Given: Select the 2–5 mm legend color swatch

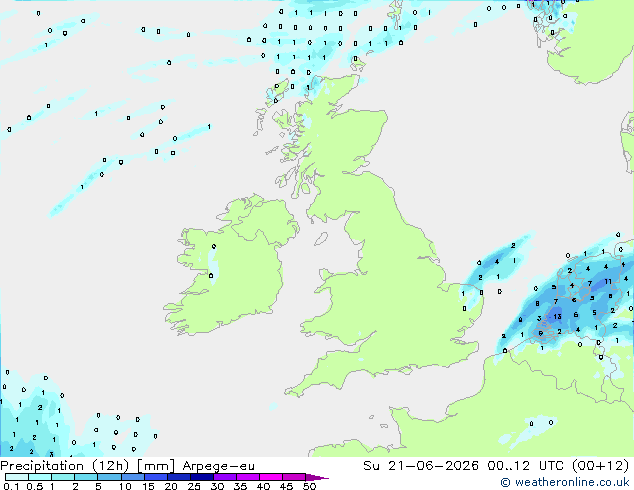Looking at the screenshot, I should tap(86, 477).
